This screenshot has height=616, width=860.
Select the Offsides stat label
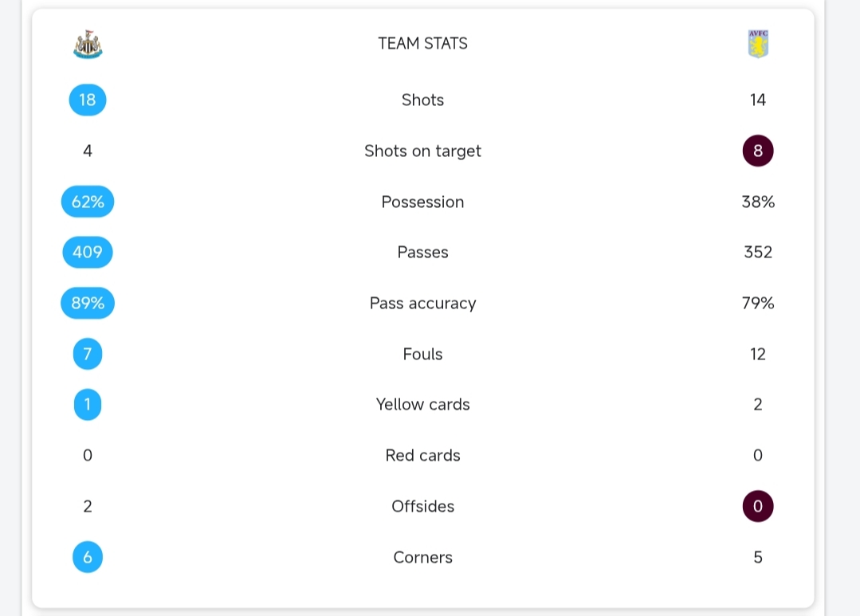tap(422, 506)
